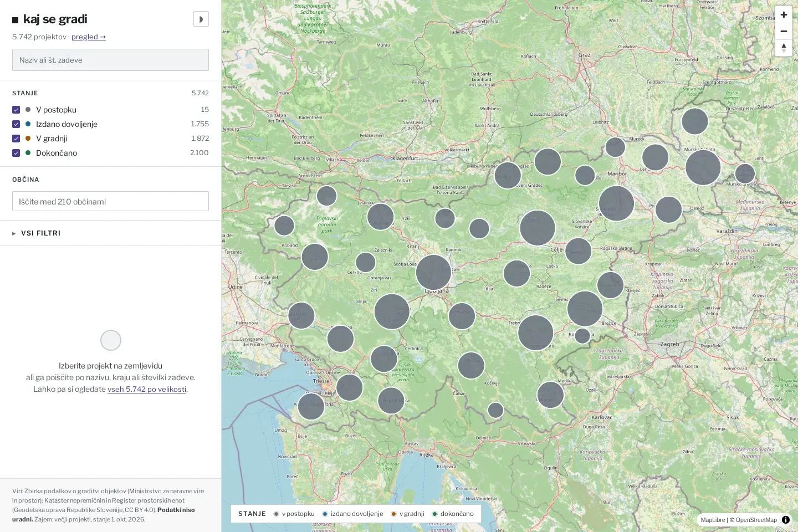Screen dimensions: 798x532
Task: Click the '1.872' count for V gradnji
Action: pos(200,139)
